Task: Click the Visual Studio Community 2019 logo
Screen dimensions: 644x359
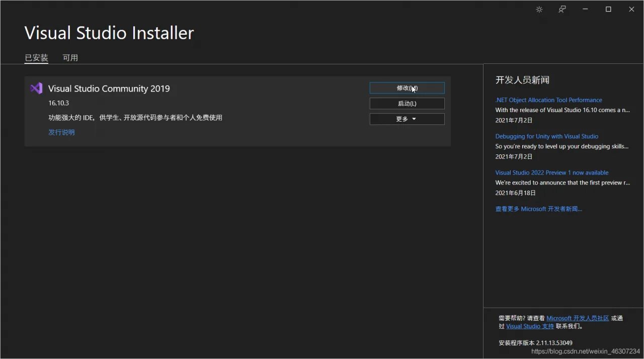Action: tap(36, 88)
